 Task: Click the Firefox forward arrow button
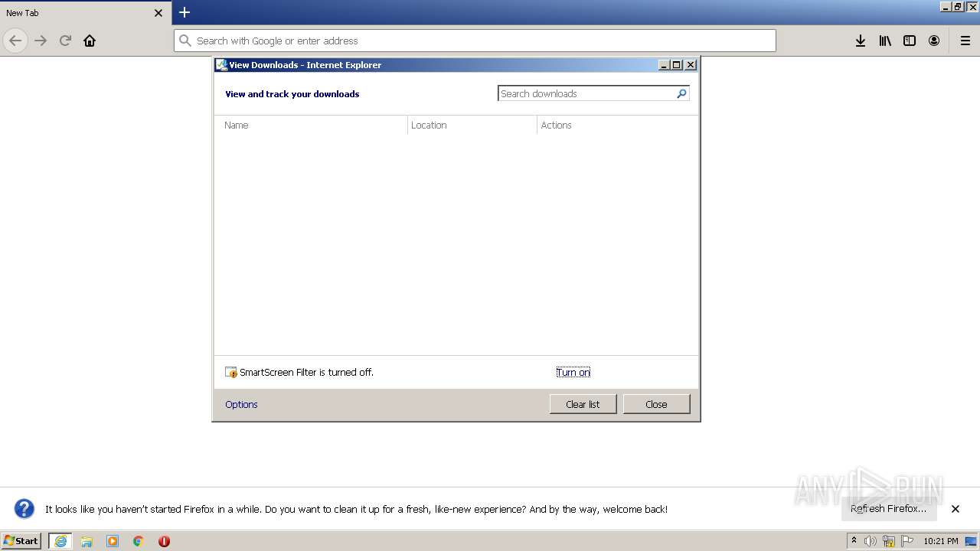tap(41, 41)
